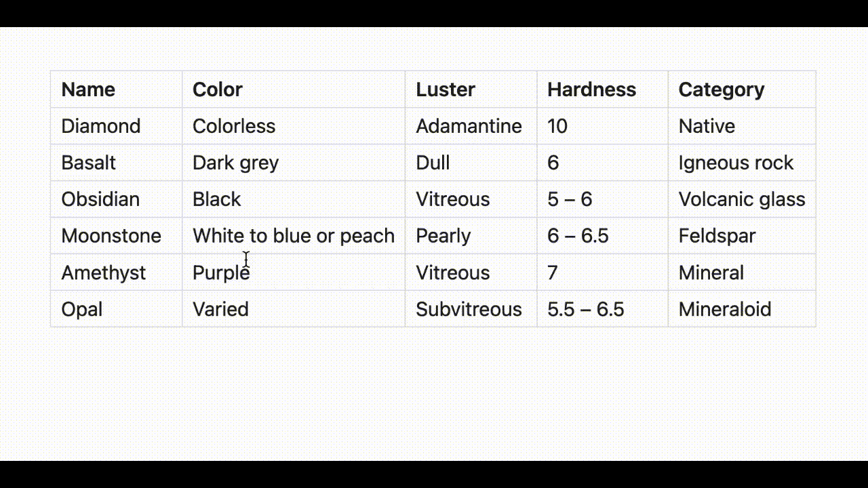The width and height of the screenshot is (868, 488).
Task: Click the Category column header
Action: click(722, 89)
